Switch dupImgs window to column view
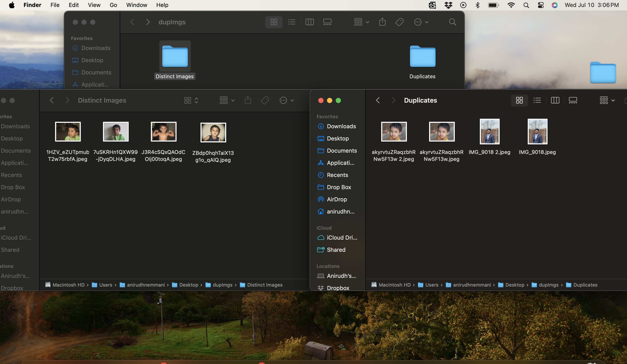 click(309, 22)
